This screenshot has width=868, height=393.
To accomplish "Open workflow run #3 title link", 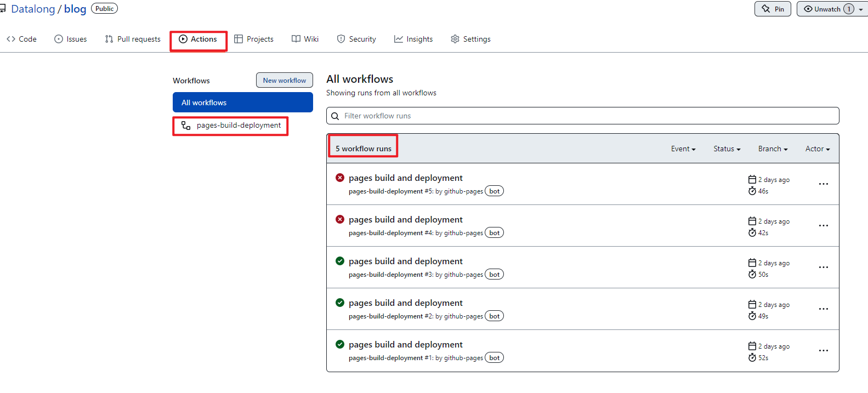I will click(406, 261).
